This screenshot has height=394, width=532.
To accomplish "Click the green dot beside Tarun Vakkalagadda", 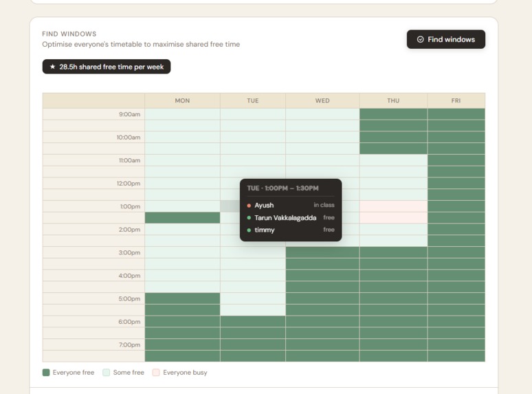I will tap(249, 218).
